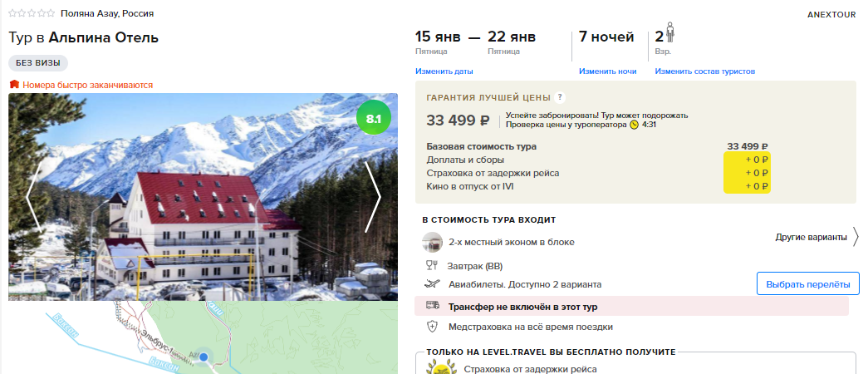The width and height of the screenshot is (868, 374).
Task: Open Изменить ночи link
Action: click(x=607, y=71)
